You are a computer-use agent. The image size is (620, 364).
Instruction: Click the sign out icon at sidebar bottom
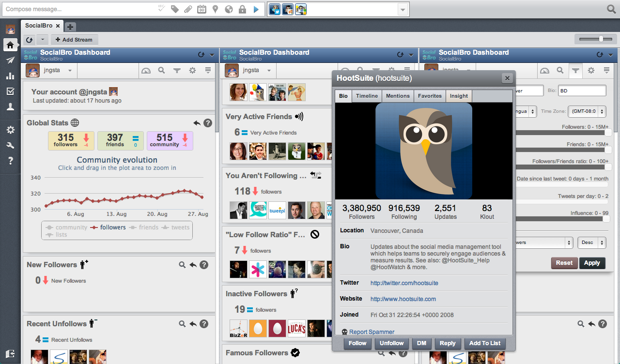tap(10, 353)
